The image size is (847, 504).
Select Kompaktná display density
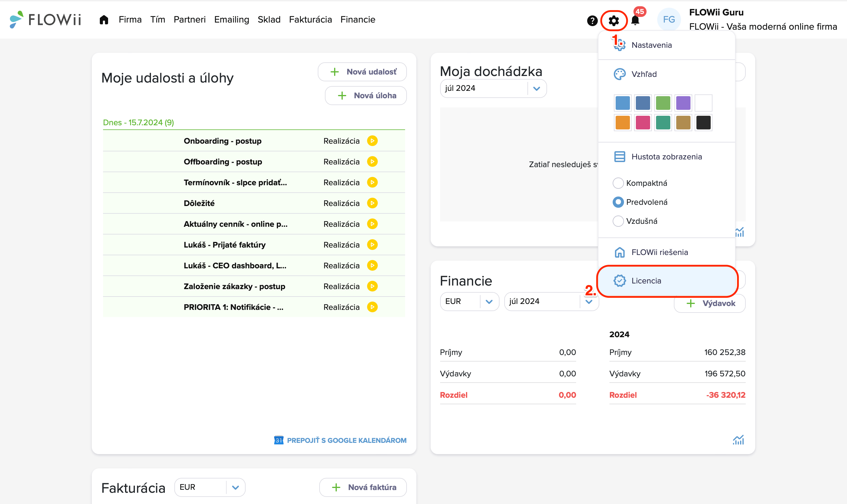(618, 183)
